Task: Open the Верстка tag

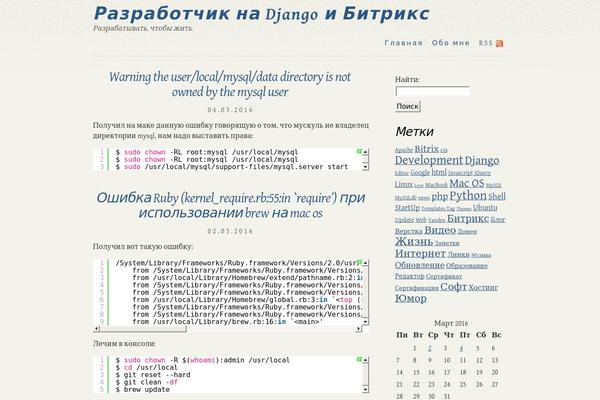Action: [408, 231]
